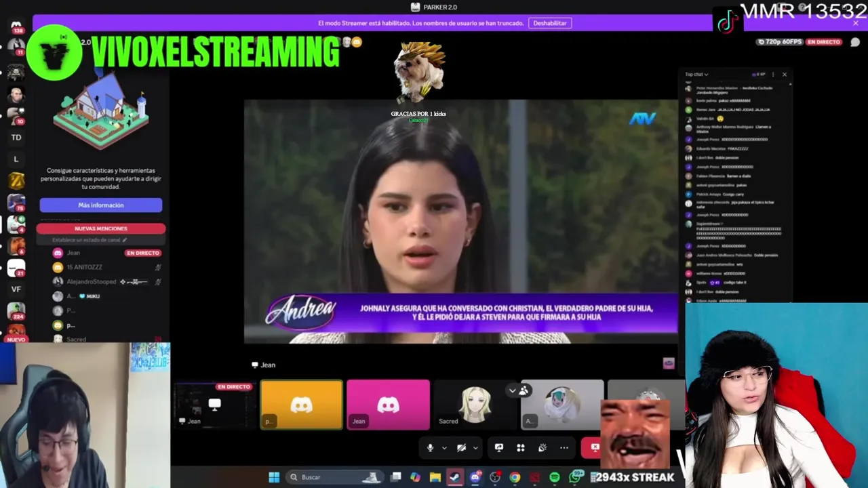Open chat bubble icon near EN DIRECTO
Screen dimensions: 868x488
[x=855, y=42]
